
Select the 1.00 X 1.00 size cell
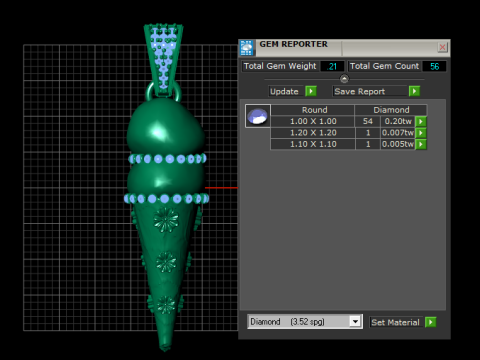[x=313, y=121]
